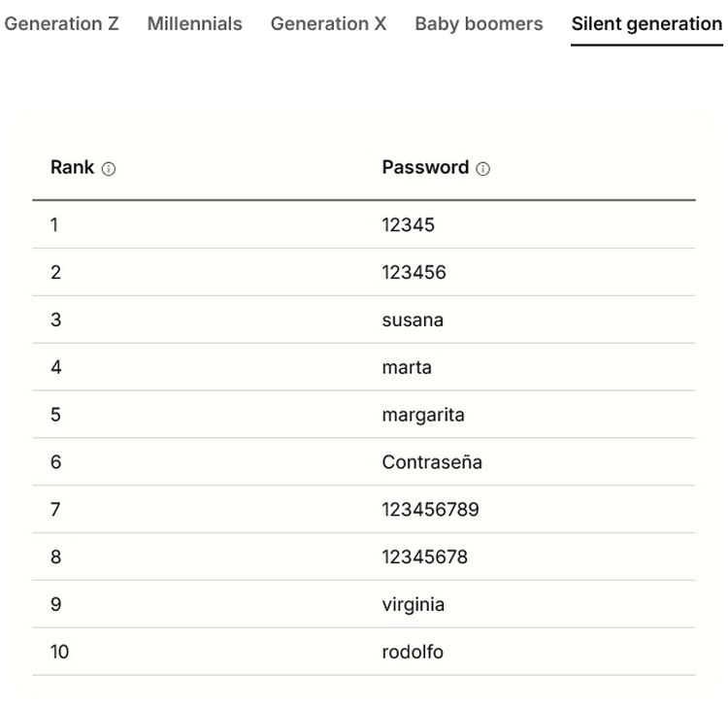The image size is (728, 708).
Task: Open the Millennials tab
Action: pyautogui.click(x=194, y=23)
